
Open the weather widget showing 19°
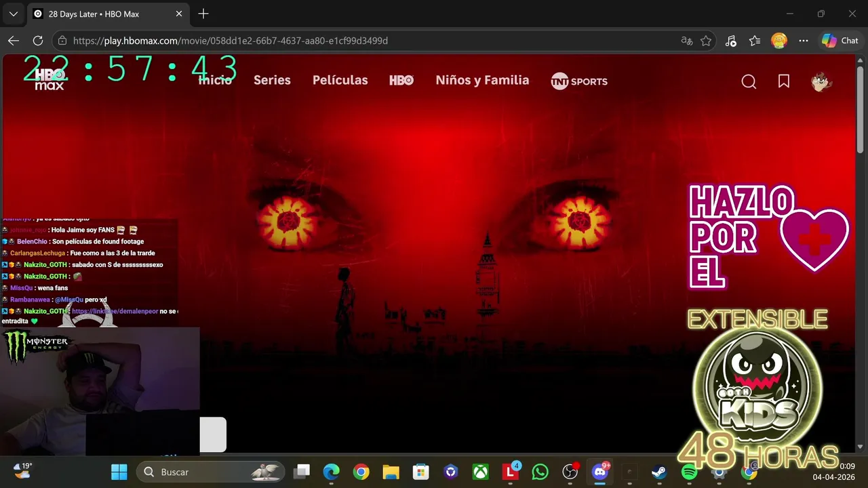tap(22, 470)
